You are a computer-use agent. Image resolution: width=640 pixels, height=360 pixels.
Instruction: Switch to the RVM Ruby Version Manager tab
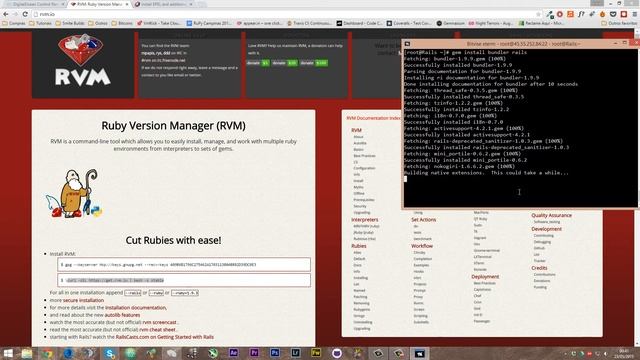(x=100, y=4)
